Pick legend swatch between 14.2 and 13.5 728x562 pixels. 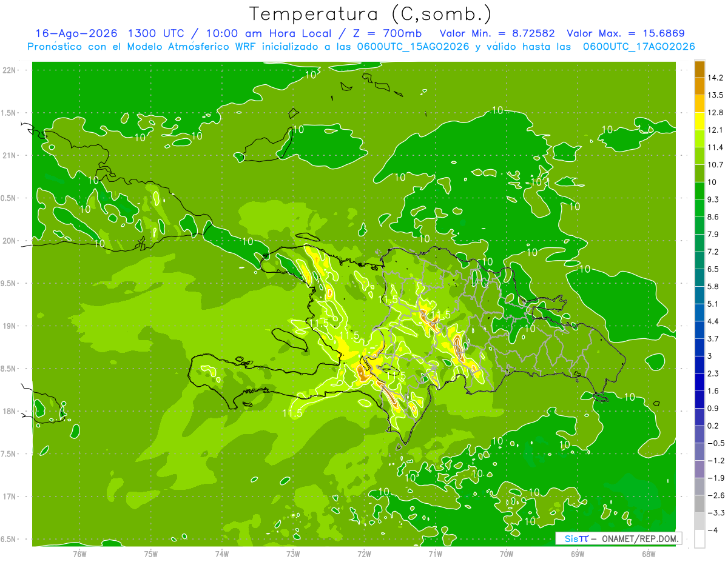(699, 87)
